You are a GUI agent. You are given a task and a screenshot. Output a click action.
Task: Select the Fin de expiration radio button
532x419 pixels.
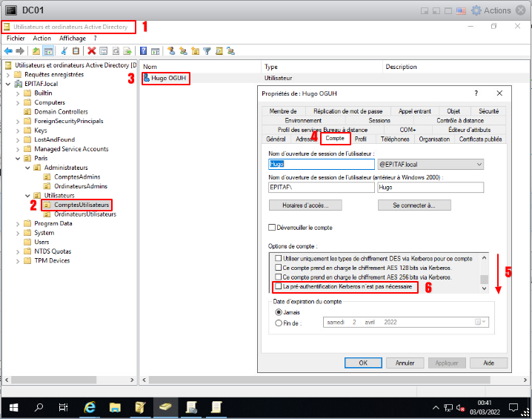(279, 323)
